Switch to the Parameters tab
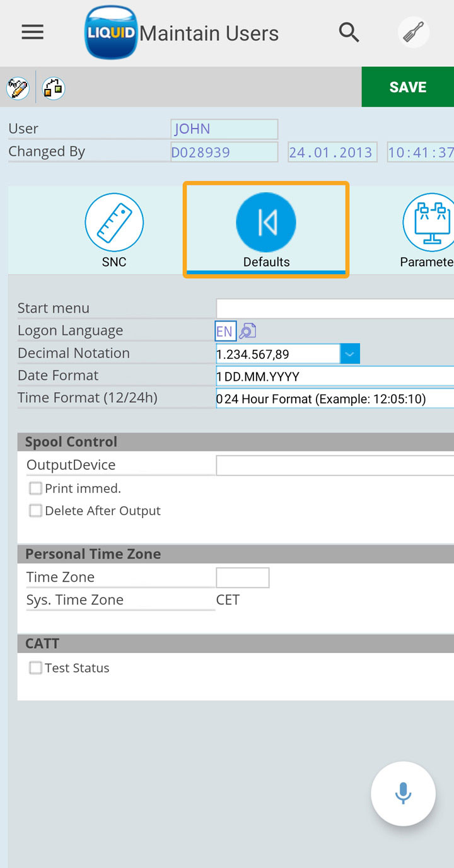Image resolution: width=454 pixels, height=868 pixels. pos(428,229)
